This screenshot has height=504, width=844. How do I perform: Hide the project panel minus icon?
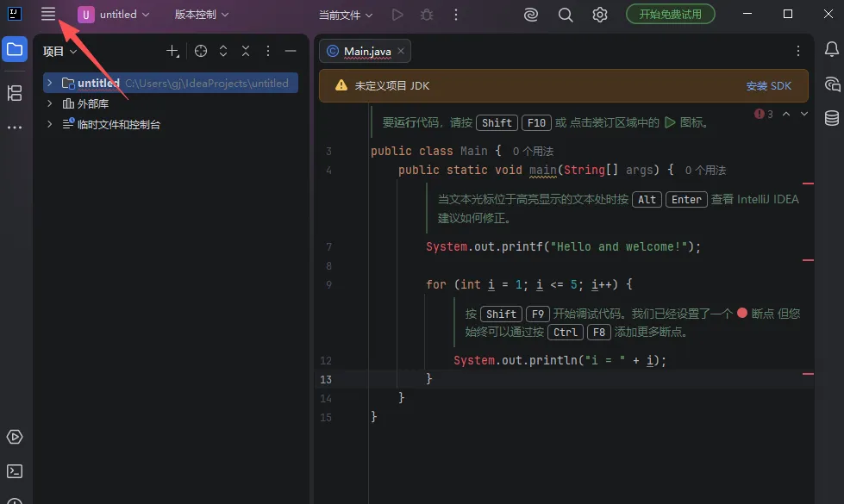pos(291,51)
